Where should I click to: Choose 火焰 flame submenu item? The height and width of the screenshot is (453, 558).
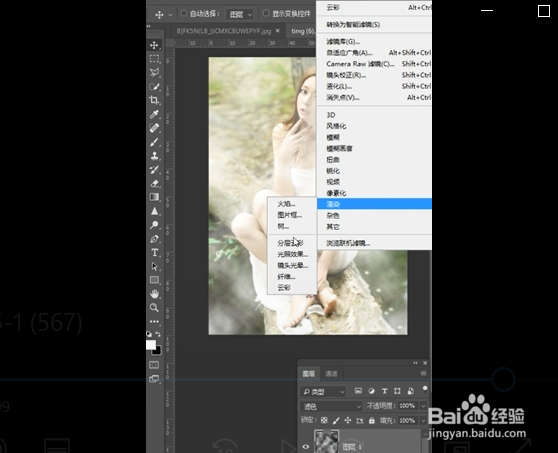286,204
